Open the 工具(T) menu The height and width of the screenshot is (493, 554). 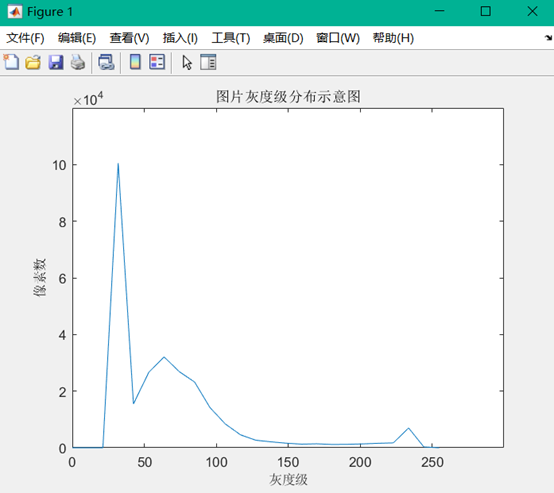[x=231, y=38]
